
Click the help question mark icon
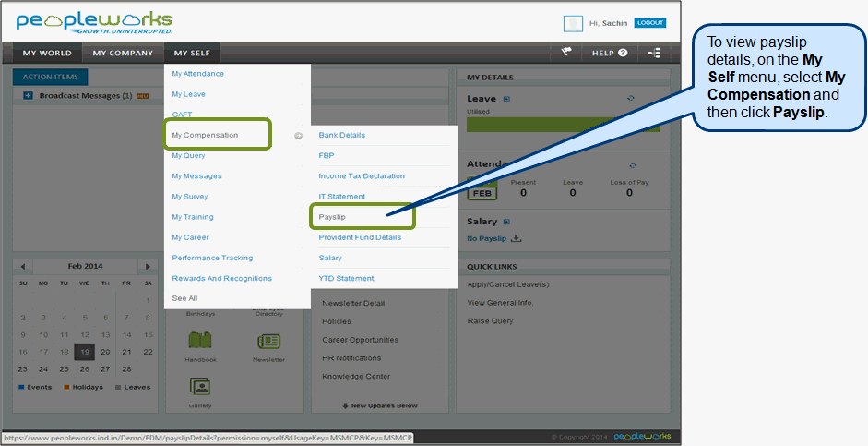click(623, 53)
